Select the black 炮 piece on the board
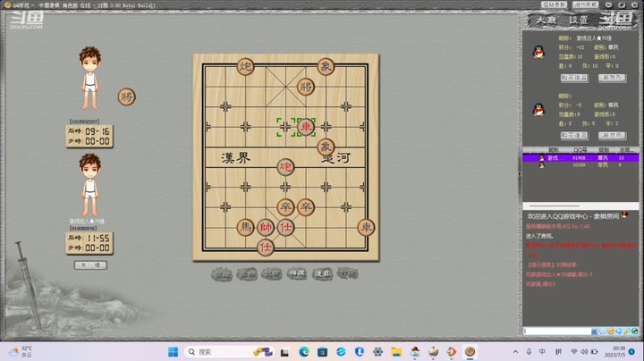Screen dimensions: 644x361 tap(245, 66)
